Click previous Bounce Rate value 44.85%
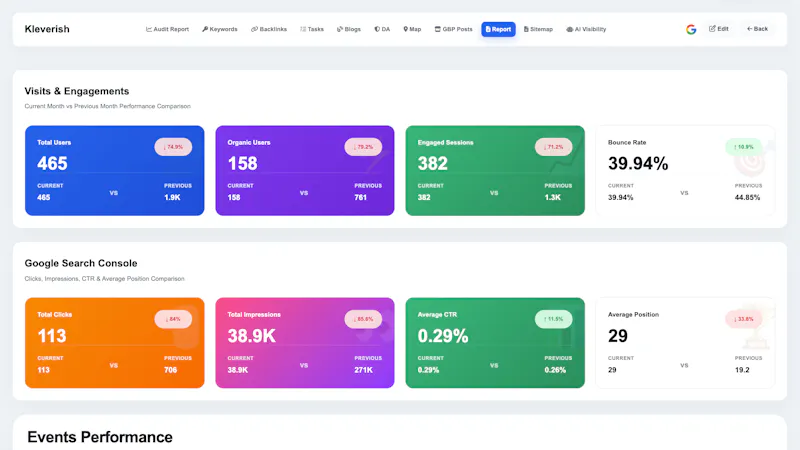 [x=747, y=197]
